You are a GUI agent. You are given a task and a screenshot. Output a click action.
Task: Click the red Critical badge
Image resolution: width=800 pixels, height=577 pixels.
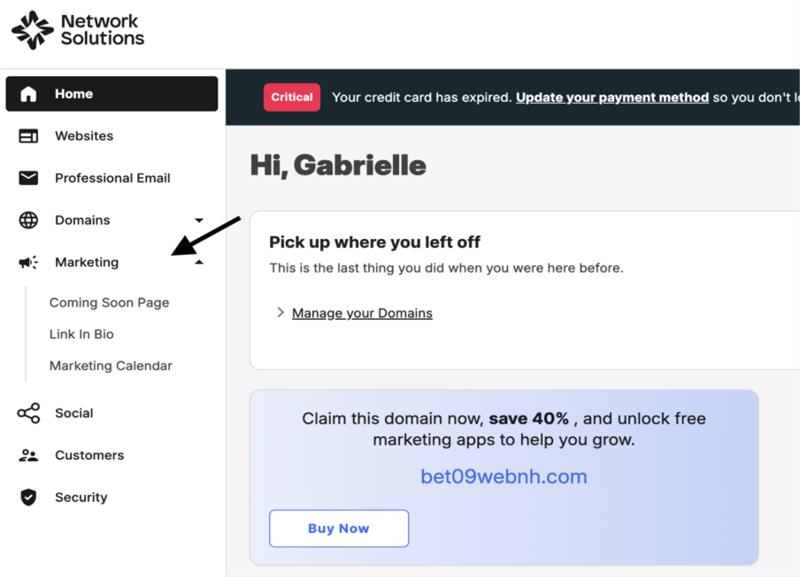coord(292,97)
